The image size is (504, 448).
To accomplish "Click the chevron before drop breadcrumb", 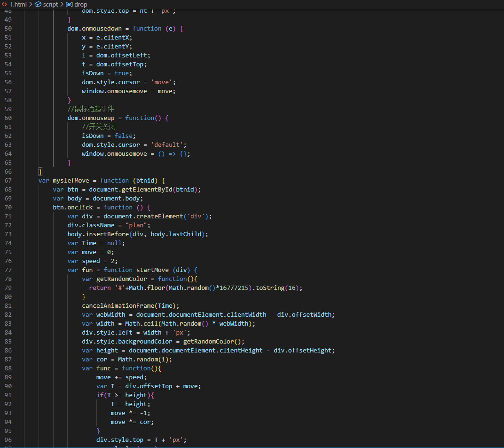I will pyautogui.click(x=62, y=4).
